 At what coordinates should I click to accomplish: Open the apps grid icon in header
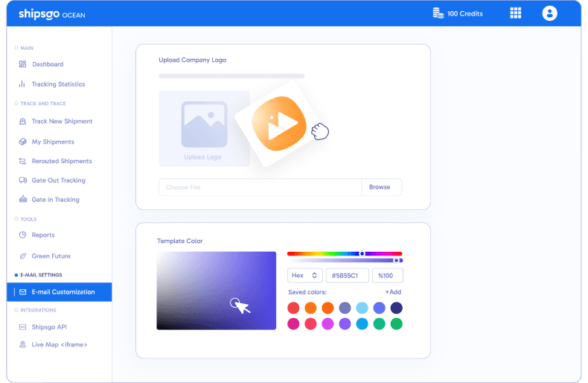[x=515, y=13]
